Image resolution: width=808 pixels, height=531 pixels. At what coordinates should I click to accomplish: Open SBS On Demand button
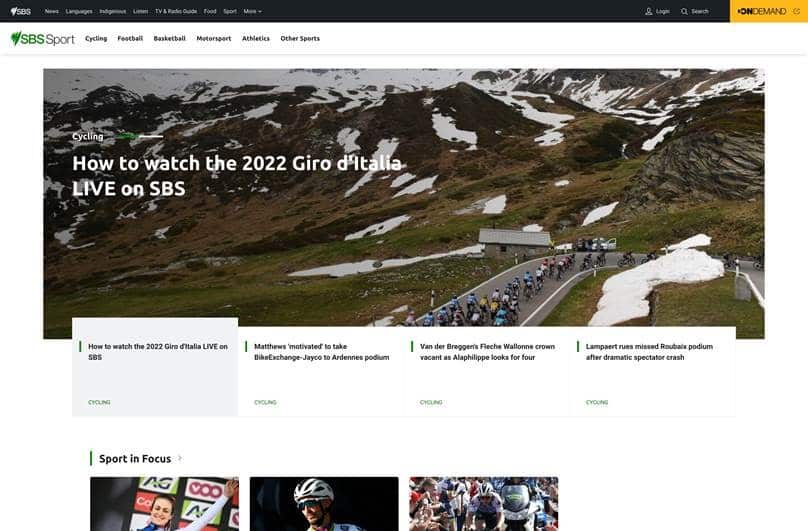(768, 11)
